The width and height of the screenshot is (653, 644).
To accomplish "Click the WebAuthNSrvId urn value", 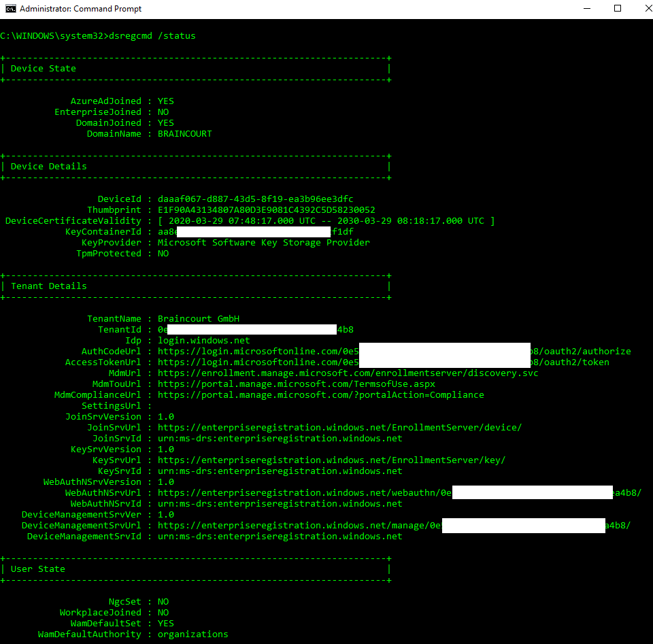I will (280, 504).
